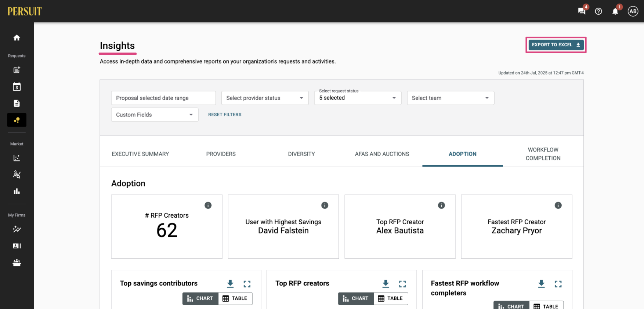Open the Custom Fields dropdown
Viewport: 644px width, 309px height.
coord(155,114)
